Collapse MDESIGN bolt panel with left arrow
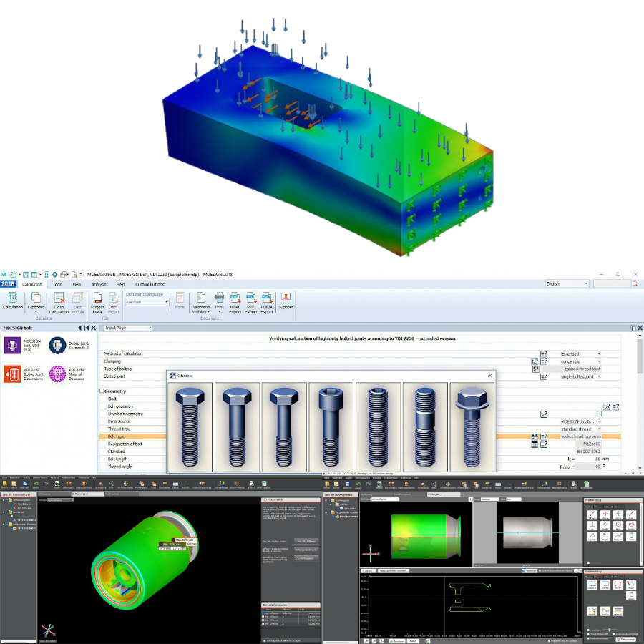The height and width of the screenshot is (644, 644). pos(79,328)
